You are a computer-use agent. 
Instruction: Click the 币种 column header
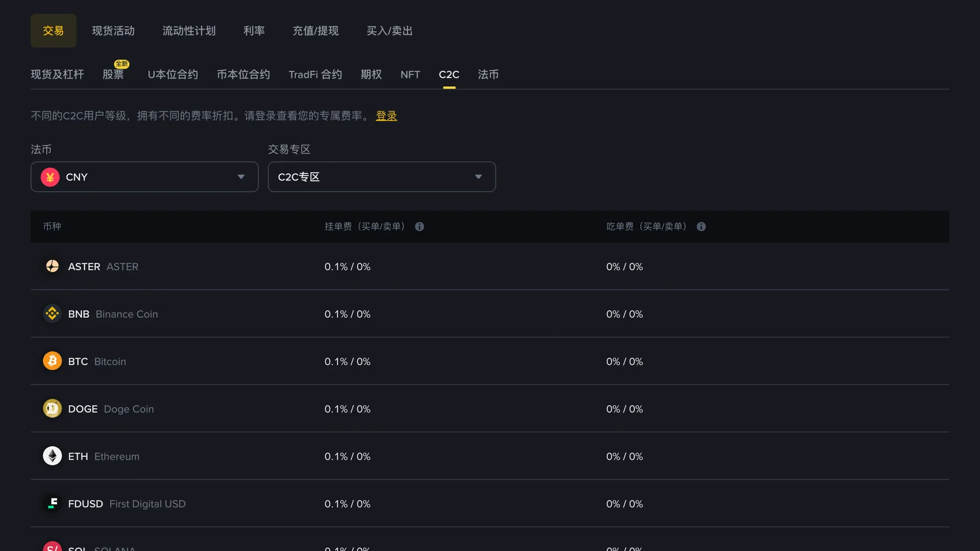pyautogui.click(x=52, y=227)
